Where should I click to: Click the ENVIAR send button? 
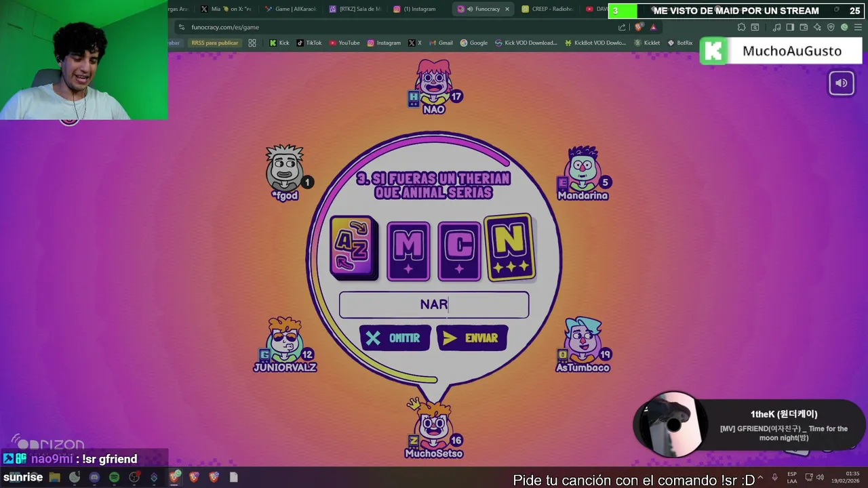[x=472, y=338]
